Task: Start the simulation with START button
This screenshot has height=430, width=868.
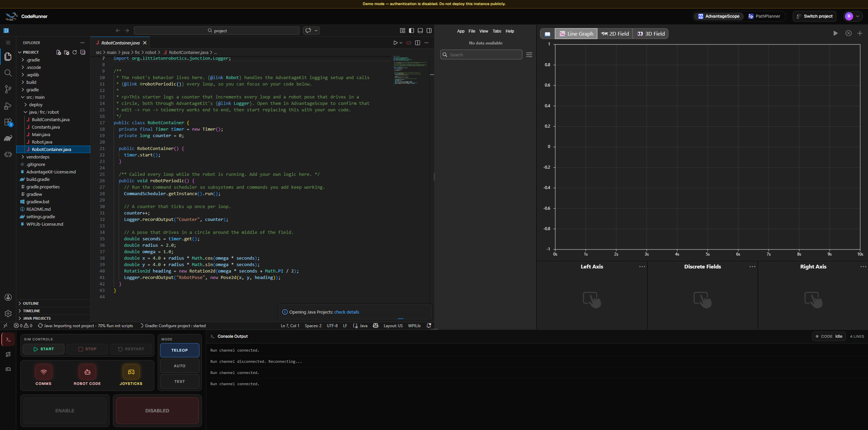Action: pyautogui.click(x=43, y=349)
